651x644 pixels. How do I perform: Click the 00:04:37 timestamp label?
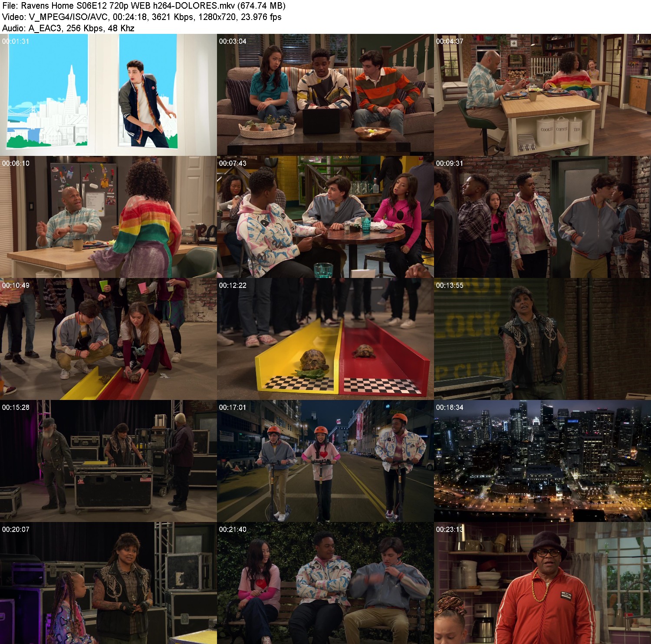click(450, 41)
